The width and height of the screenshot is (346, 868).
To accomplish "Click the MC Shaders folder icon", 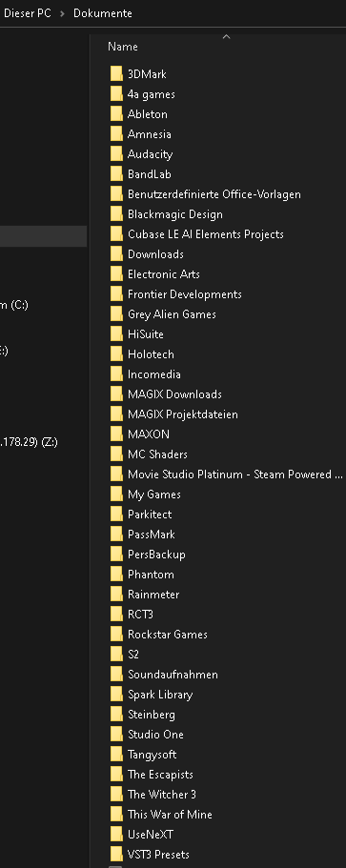I will pyautogui.click(x=116, y=454).
